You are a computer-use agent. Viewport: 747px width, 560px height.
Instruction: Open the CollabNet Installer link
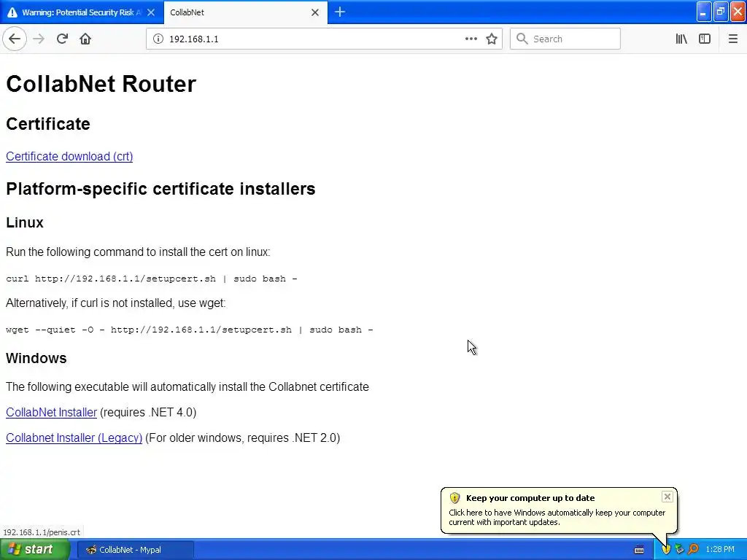click(52, 413)
